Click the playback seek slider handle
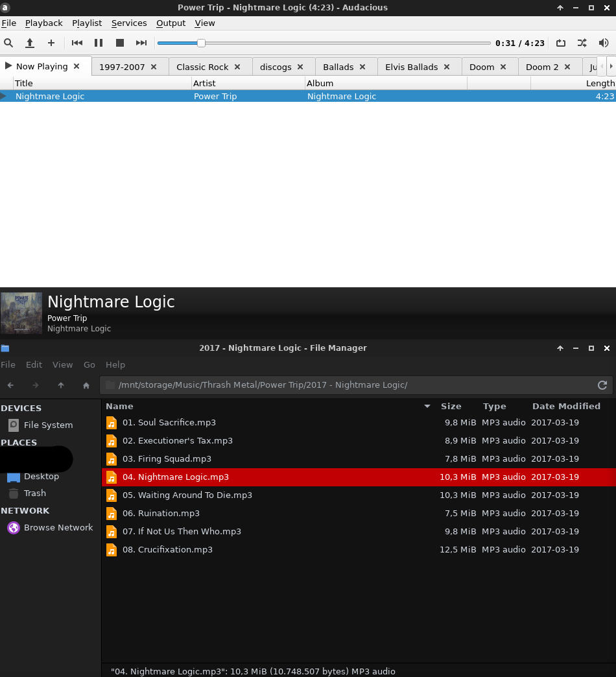 tap(201, 43)
